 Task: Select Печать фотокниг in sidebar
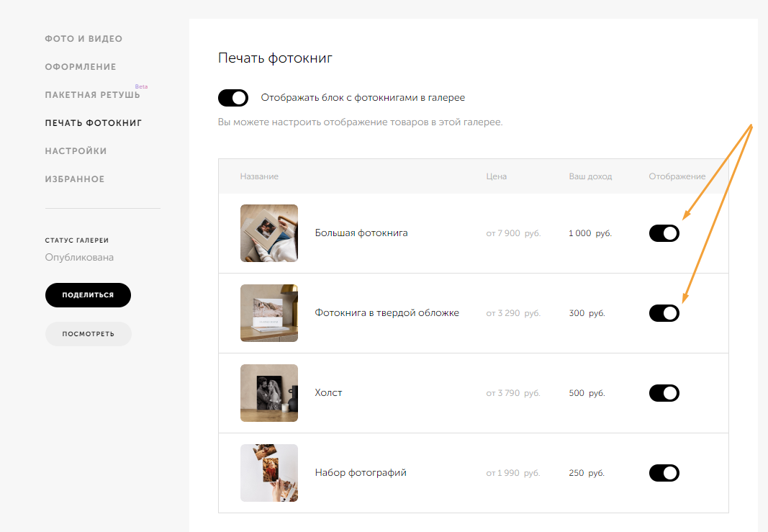94,123
